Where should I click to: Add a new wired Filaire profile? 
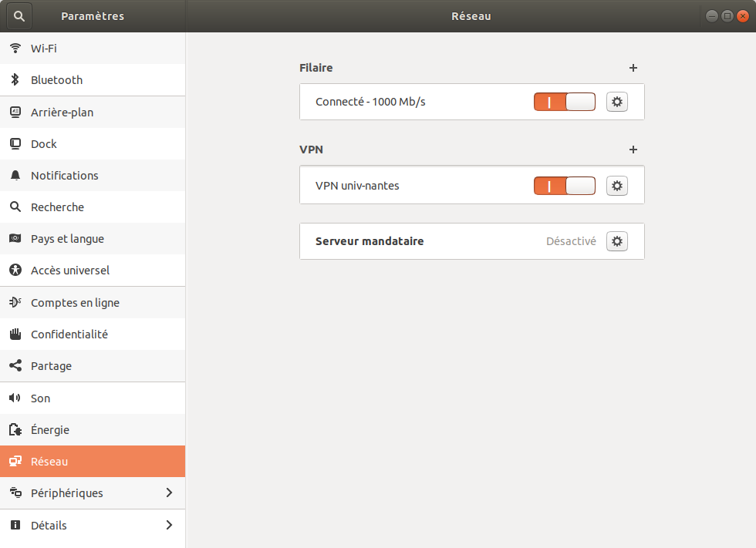pyautogui.click(x=633, y=68)
